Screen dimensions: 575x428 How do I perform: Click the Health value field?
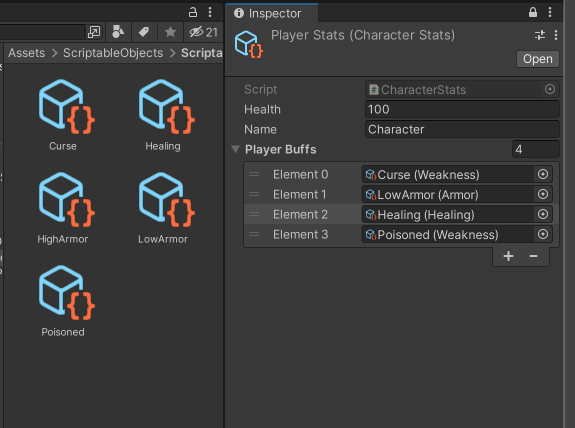462,109
